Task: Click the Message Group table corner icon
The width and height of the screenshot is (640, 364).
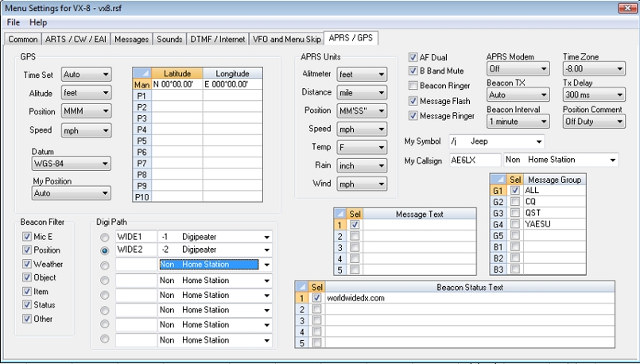Action: click(x=498, y=180)
